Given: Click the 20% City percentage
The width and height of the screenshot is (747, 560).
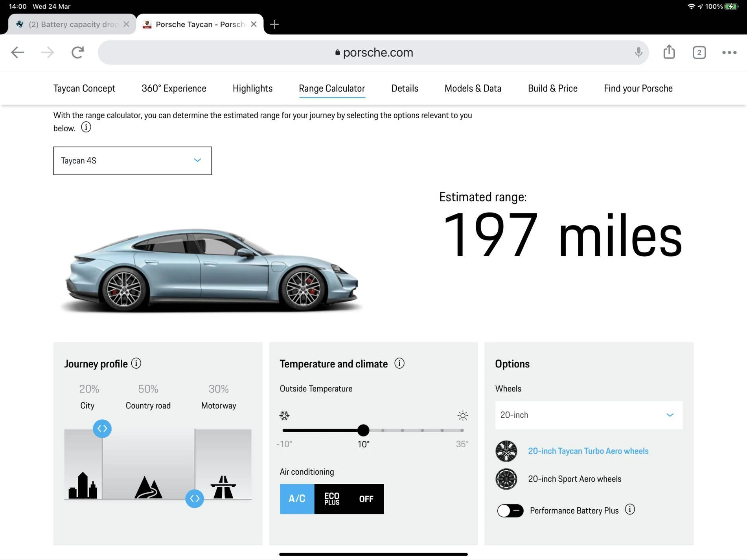Looking at the screenshot, I should [x=89, y=389].
